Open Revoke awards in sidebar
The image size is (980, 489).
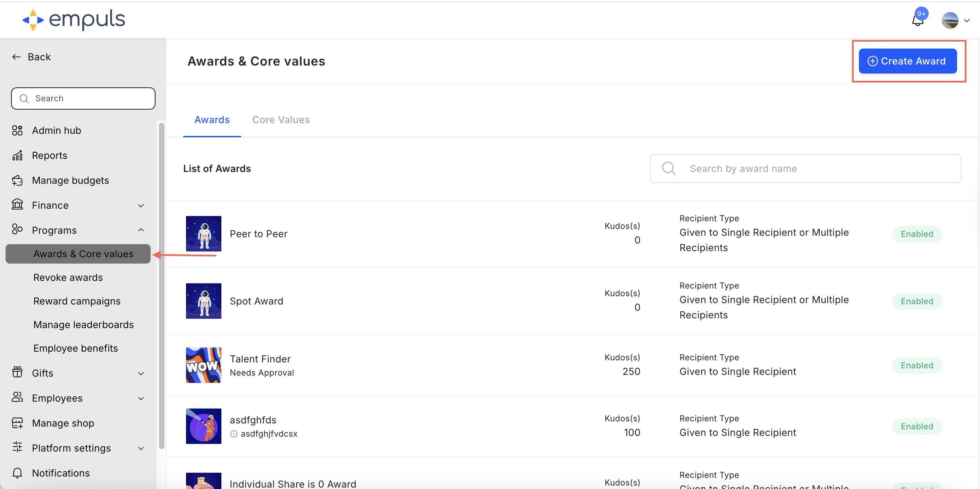68,277
